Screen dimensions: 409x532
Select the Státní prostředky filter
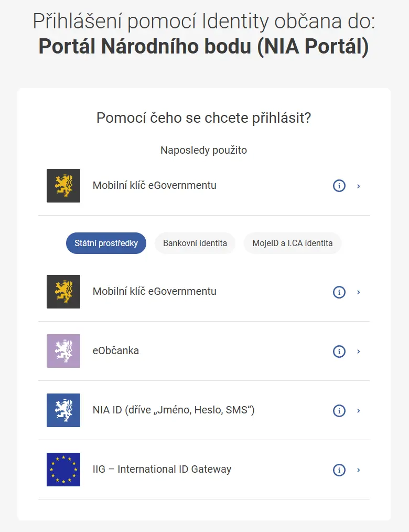tap(106, 243)
